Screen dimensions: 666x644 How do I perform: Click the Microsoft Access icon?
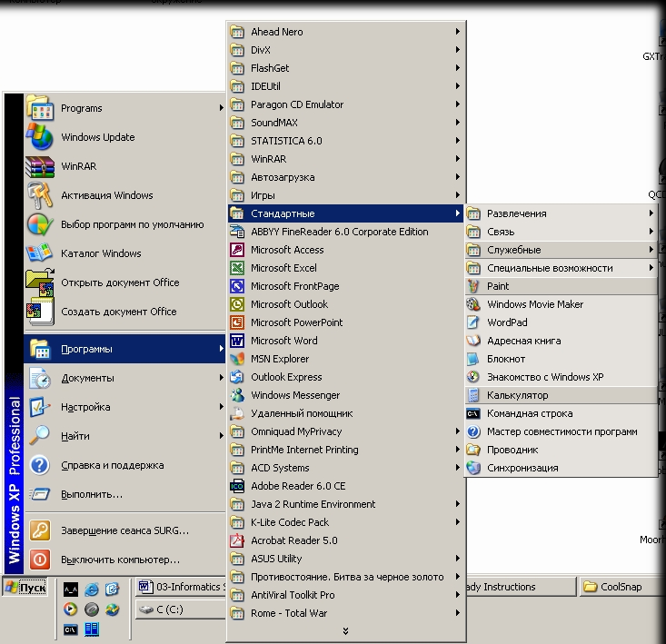coord(237,250)
